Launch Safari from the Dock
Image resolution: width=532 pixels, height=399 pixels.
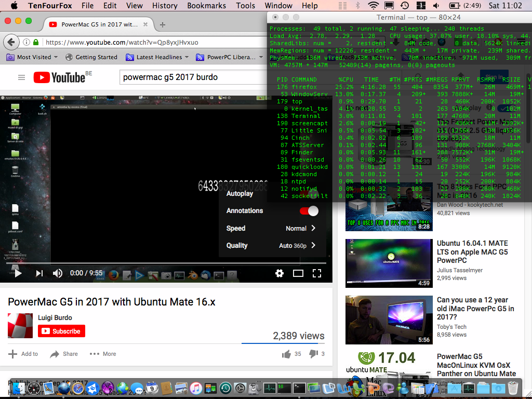click(78, 388)
